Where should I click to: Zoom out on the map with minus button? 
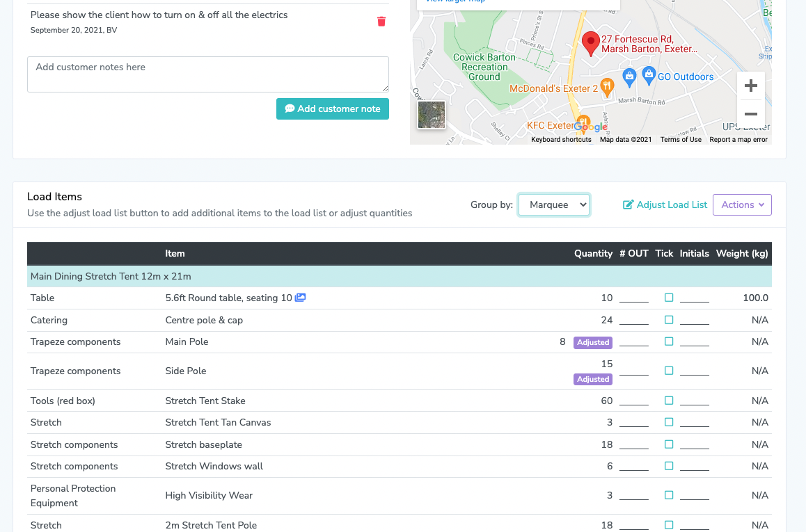click(x=751, y=114)
